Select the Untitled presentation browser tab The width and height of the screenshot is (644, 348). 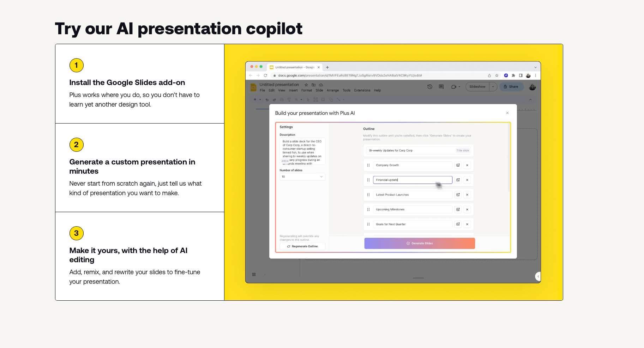pyautogui.click(x=295, y=67)
